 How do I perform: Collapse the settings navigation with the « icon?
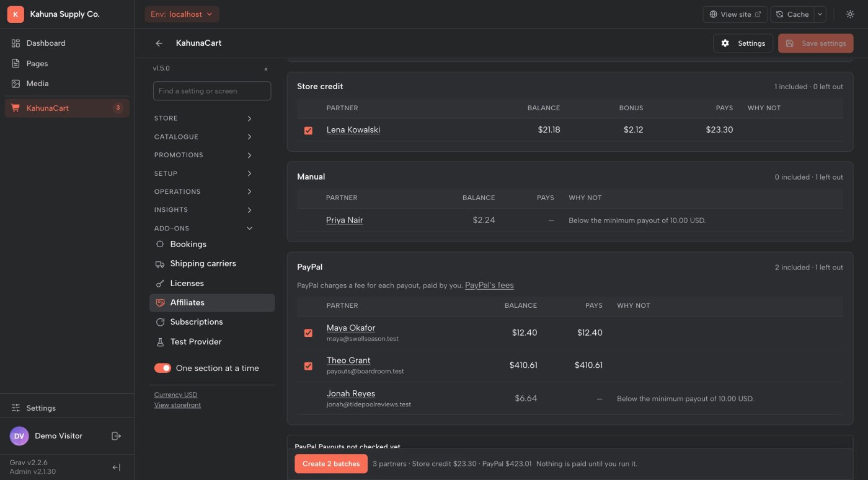[266, 69]
